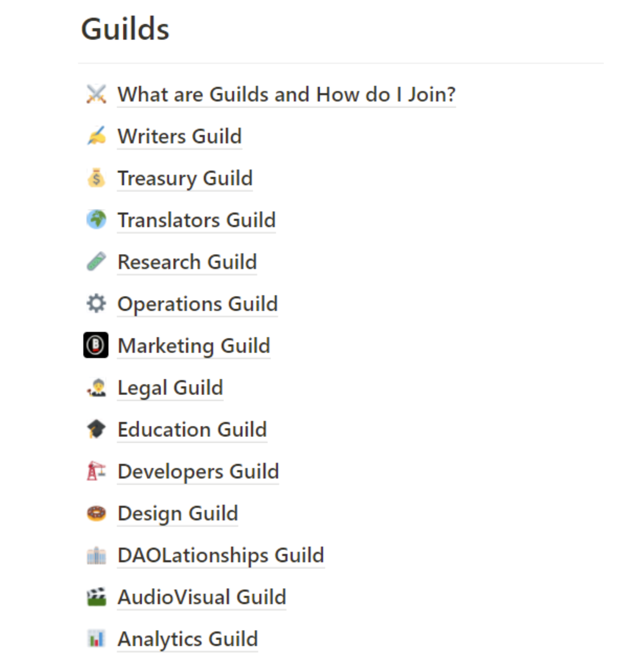Click the graduation cap icon
Viewport: 620px width, 672px height.
tap(96, 429)
